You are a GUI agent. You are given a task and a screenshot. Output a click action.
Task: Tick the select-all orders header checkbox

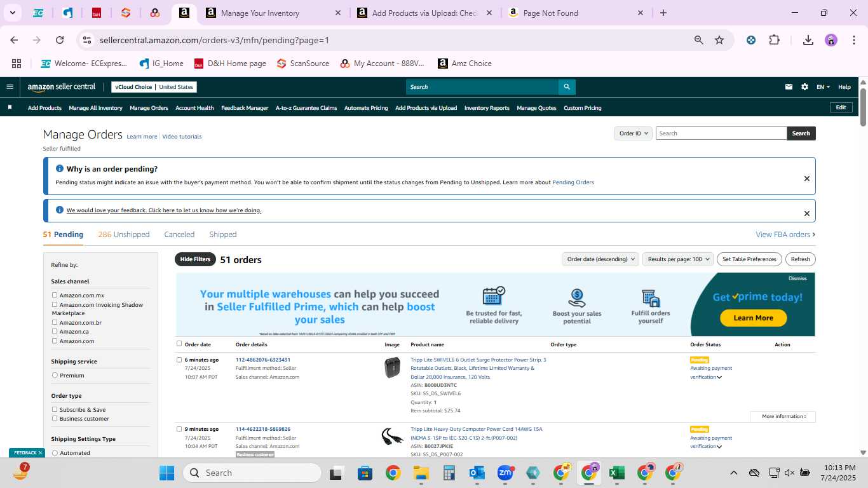(x=179, y=344)
